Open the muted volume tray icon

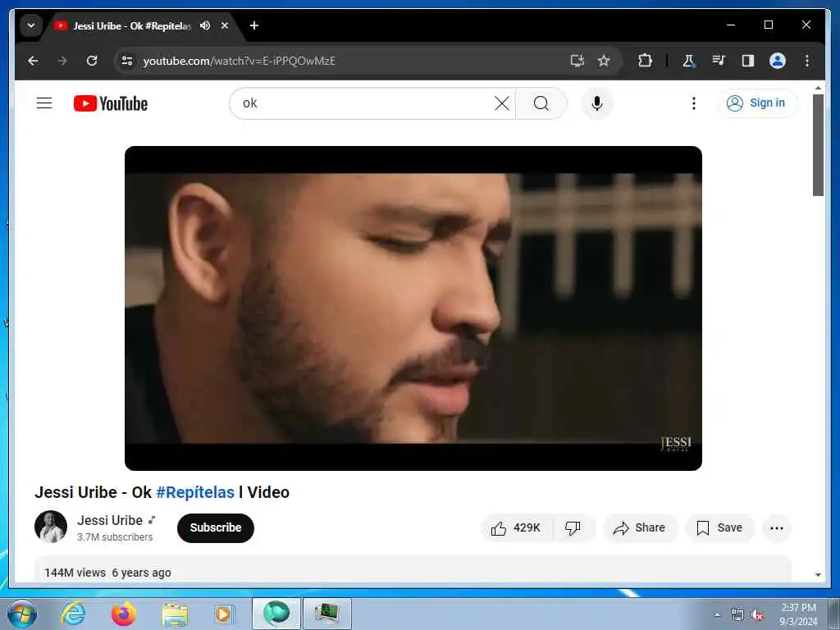[757, 615]
